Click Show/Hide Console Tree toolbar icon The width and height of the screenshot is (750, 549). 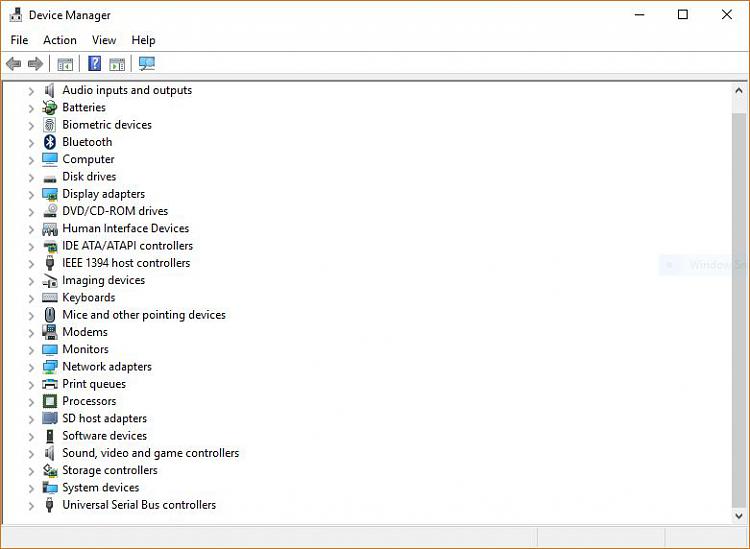(65, 64)
